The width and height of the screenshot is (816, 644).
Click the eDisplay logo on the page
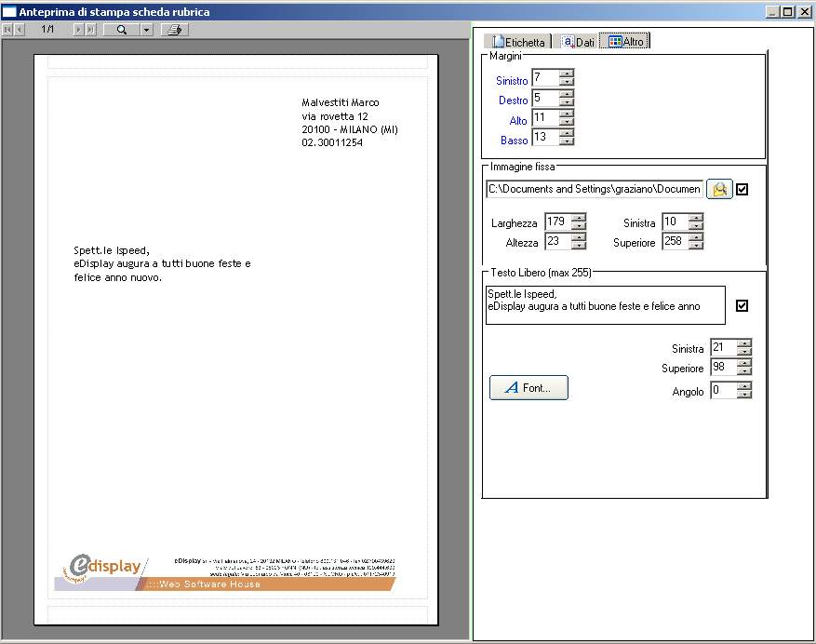(x=104, y=567)
